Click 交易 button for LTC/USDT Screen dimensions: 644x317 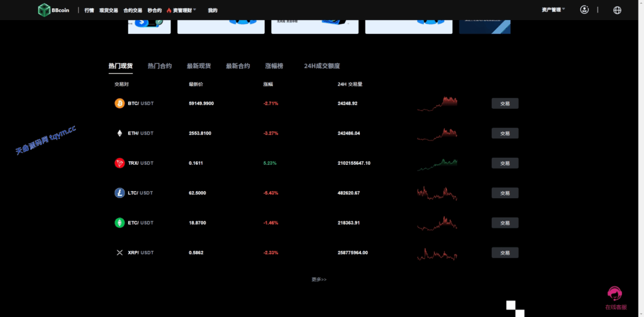pyautogui.click(x=505, y=193)
